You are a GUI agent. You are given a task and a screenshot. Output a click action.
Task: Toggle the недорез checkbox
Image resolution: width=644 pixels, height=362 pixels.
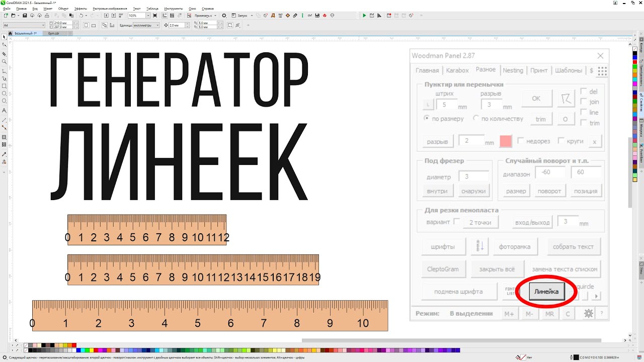(521, 141)
